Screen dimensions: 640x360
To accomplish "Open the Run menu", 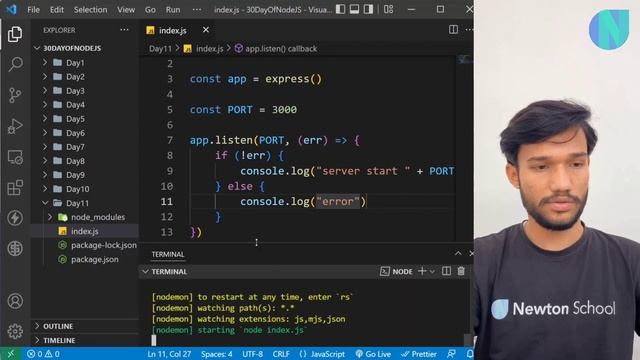I will pos(173,9).
